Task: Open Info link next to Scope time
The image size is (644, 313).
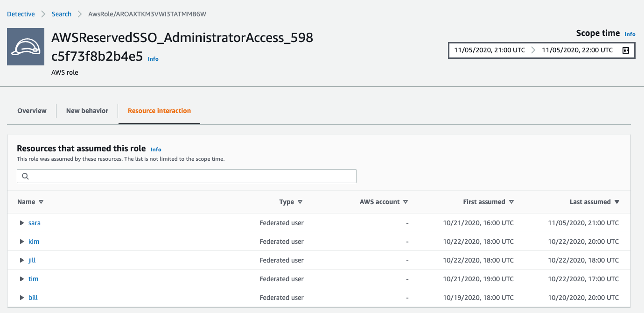Action: pyautogui.click(x=630, y=34)
